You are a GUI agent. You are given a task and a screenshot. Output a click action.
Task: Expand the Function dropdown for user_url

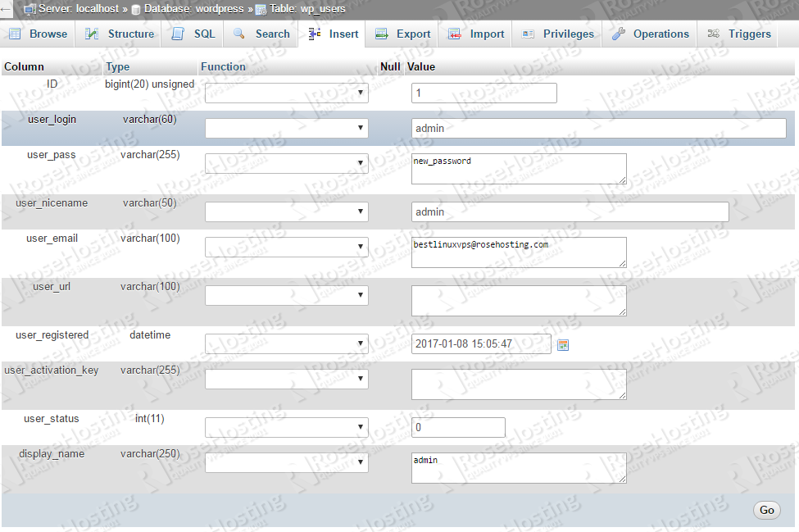click(x=286, y=295)
